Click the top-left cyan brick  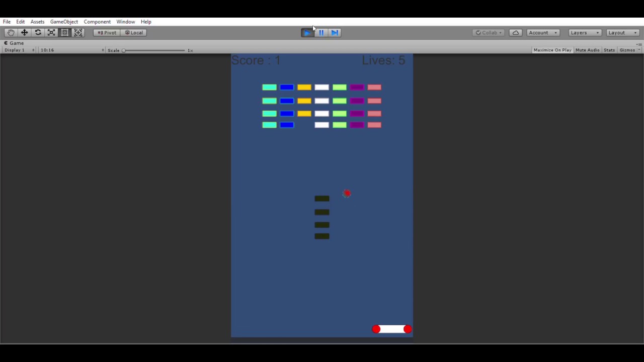269,87
